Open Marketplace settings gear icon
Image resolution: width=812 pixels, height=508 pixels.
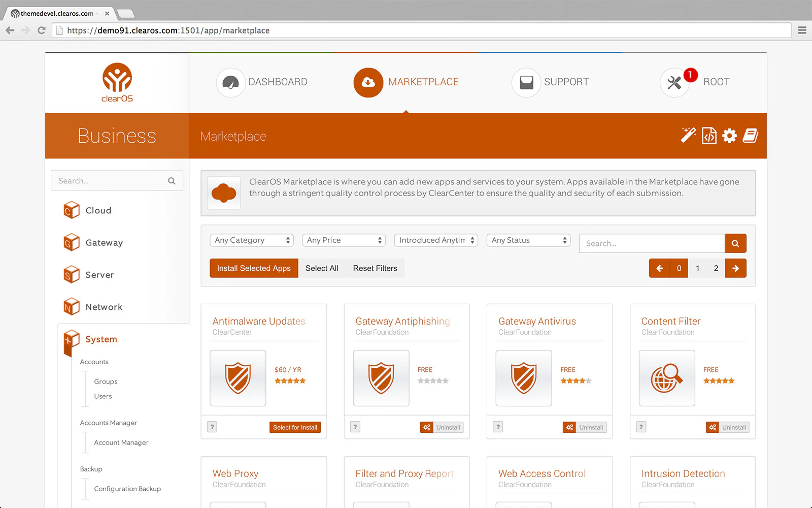(x=729, y=136)
